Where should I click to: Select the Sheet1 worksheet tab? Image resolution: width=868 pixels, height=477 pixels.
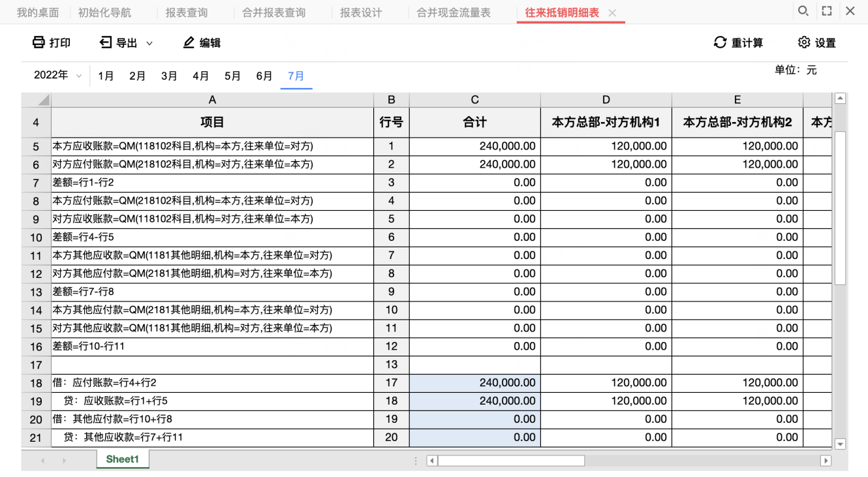(123, 459)
